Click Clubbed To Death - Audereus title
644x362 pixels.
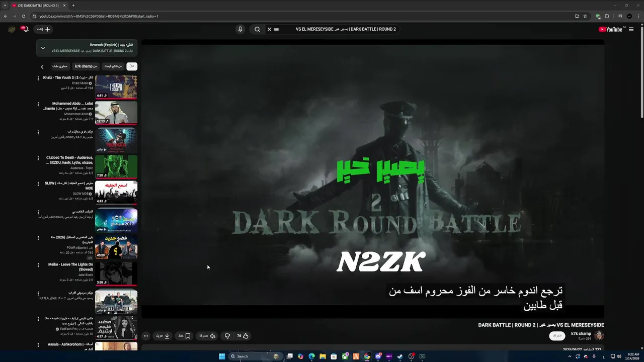[69, 160]
